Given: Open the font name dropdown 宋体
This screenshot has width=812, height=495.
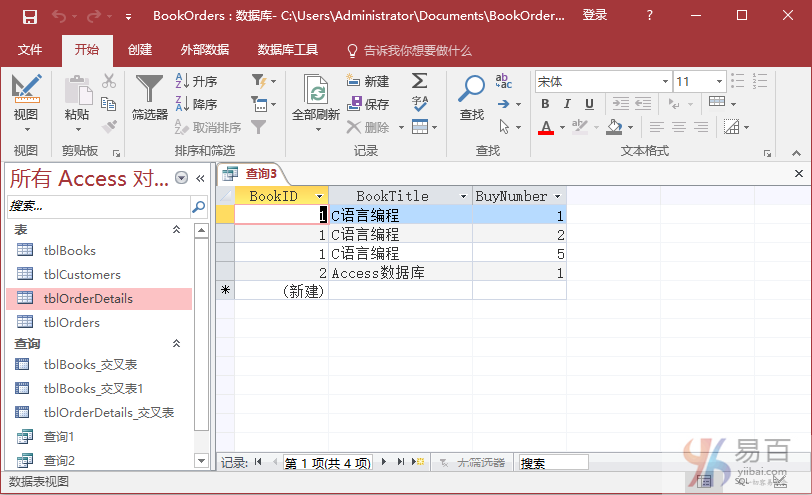Looking at the screenshot, I should [665, 82].
